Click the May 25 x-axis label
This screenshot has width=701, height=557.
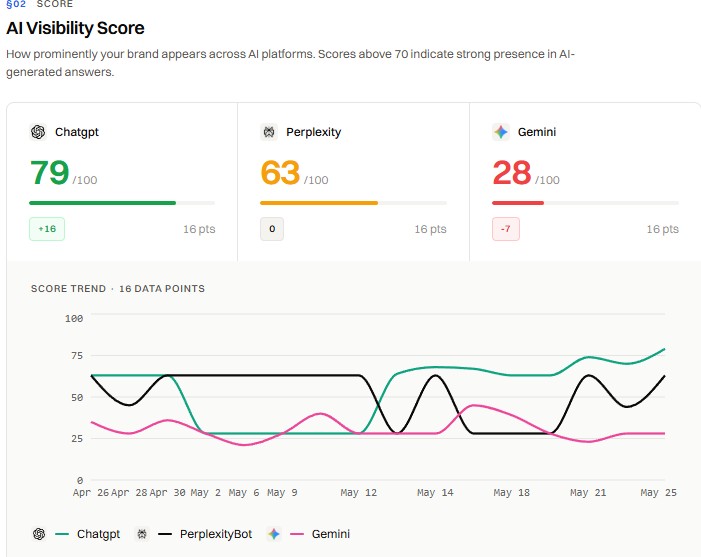[658, 493]
